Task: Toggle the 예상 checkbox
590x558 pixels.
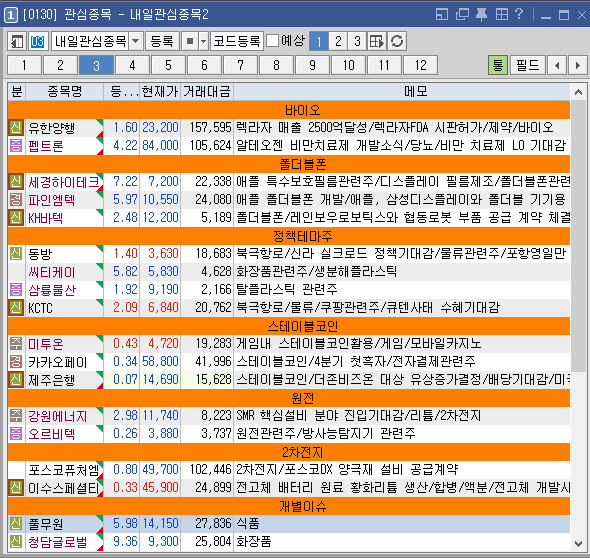Action: (272, 41)
